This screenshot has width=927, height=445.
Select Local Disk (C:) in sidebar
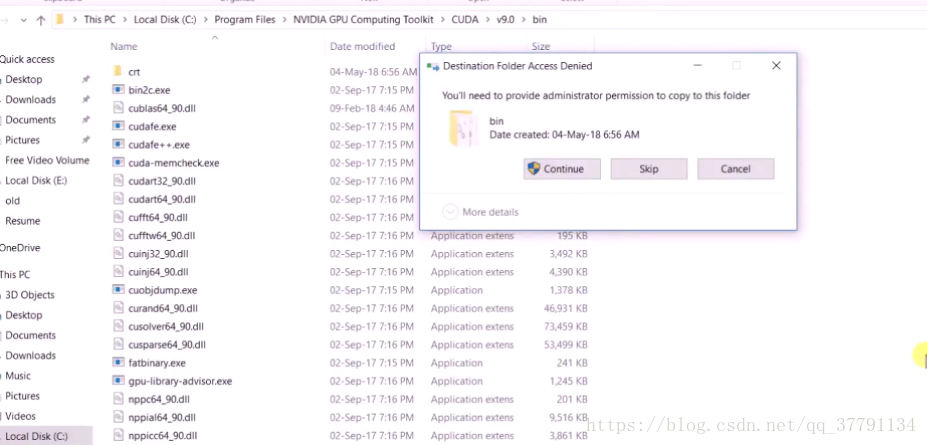click(x=36, y=436)
